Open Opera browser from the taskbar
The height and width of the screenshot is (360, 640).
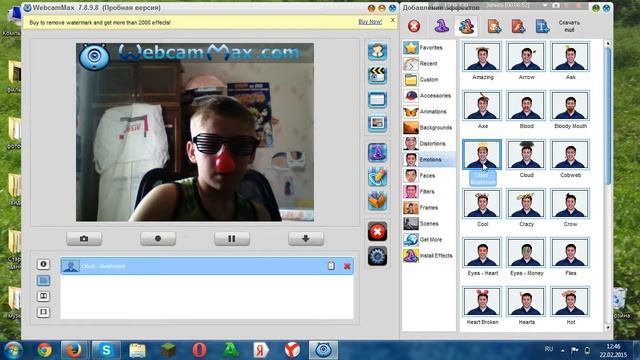[x=199, y=350]
